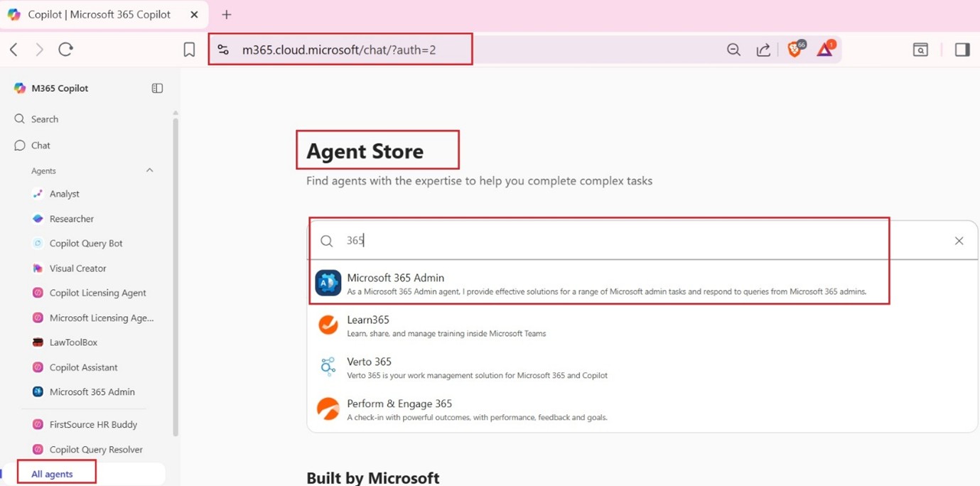Click the browser address bar URL

339,50
